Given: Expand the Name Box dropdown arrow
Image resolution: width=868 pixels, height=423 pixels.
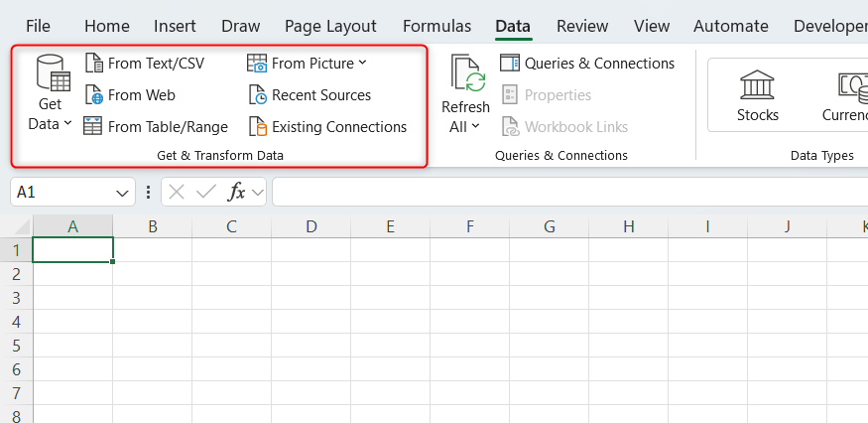Looking at the screenshot, I should 122,193.
